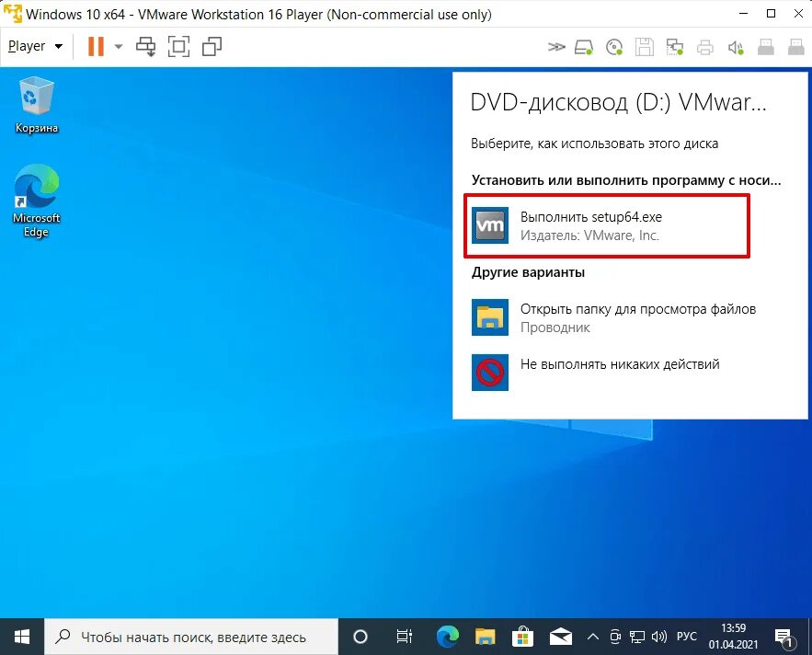Image resolution: width=812 pixels, height=655 pixels.
Task: Switch the input language РУС
Action: 687,637
